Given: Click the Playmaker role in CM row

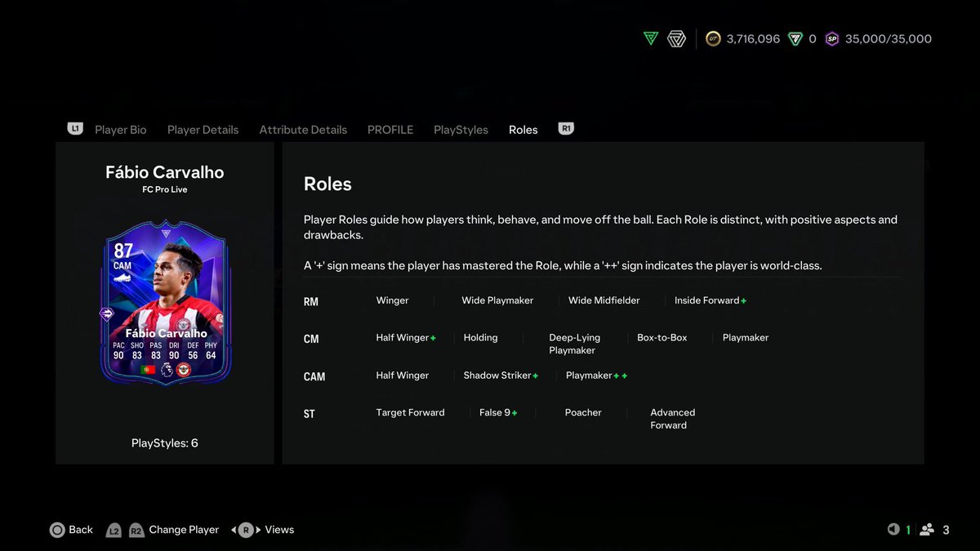Looking at the screenshot, I should [746, 337].
